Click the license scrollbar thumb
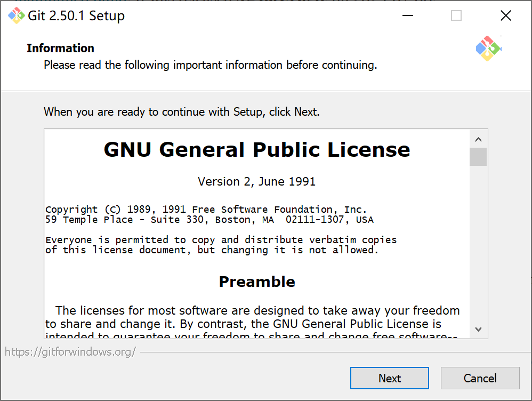The height and width of the screenshot is (401, 532). tap(478, 157)
